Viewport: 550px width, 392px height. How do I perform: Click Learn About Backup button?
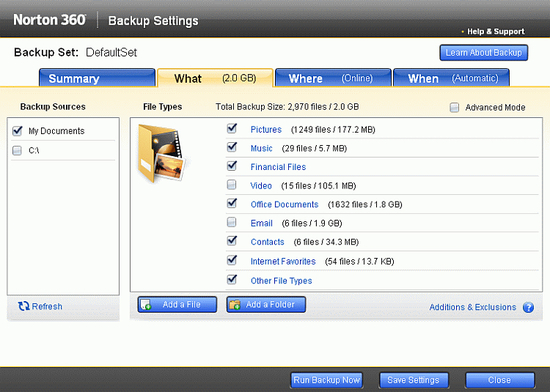(x=484, y=53)
